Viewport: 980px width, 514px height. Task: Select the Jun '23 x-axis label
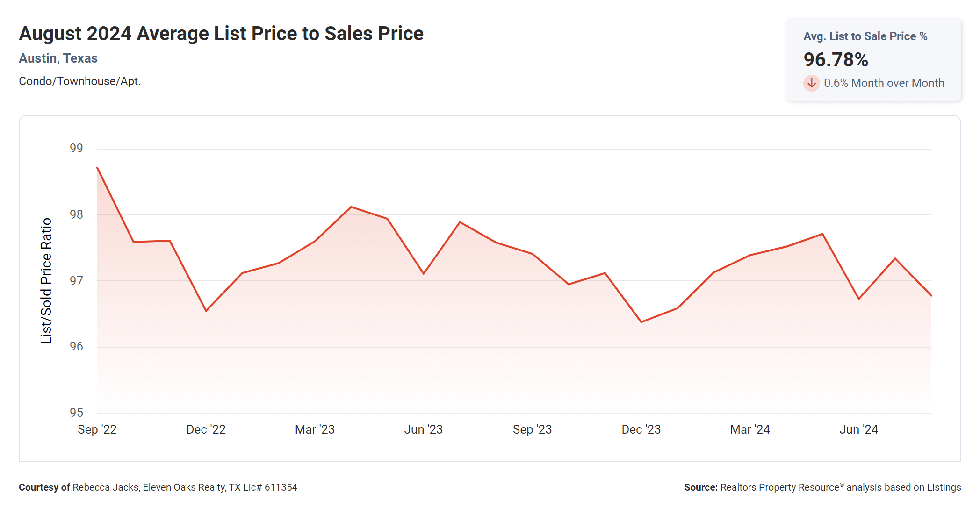(x=423, y=429)
